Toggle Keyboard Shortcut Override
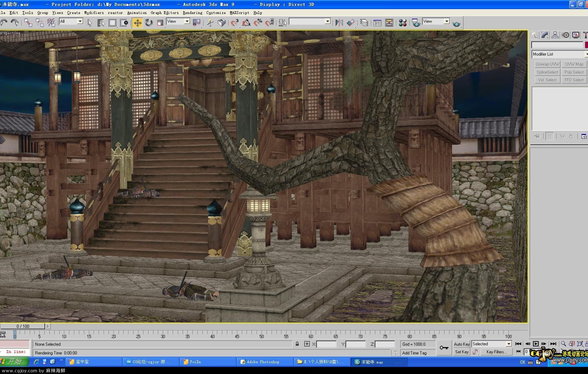Image resolution: width=588 pixels, height=374 pixels. [x=222, y=23]
